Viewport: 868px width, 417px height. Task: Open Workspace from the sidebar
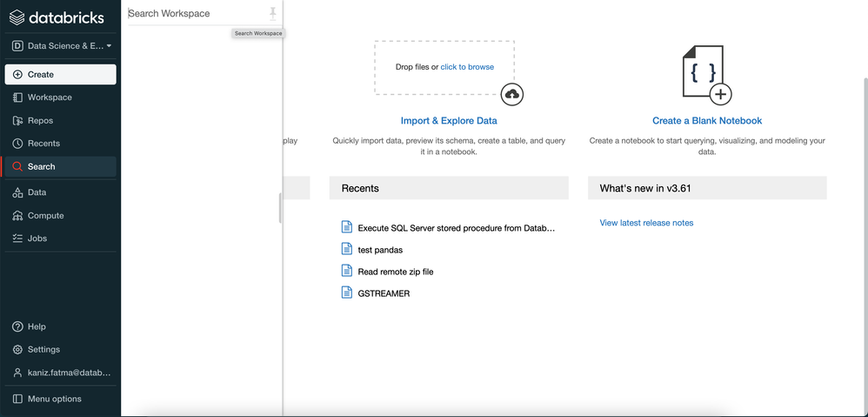[50, 98]
